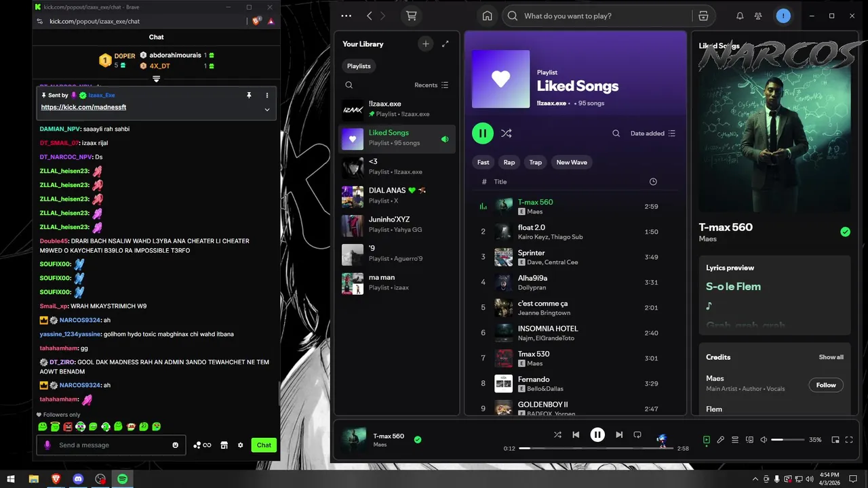Viewport: 868px width, 488px height.
Task: Follow Maes in the Credits section
Action: click(826, 385)
